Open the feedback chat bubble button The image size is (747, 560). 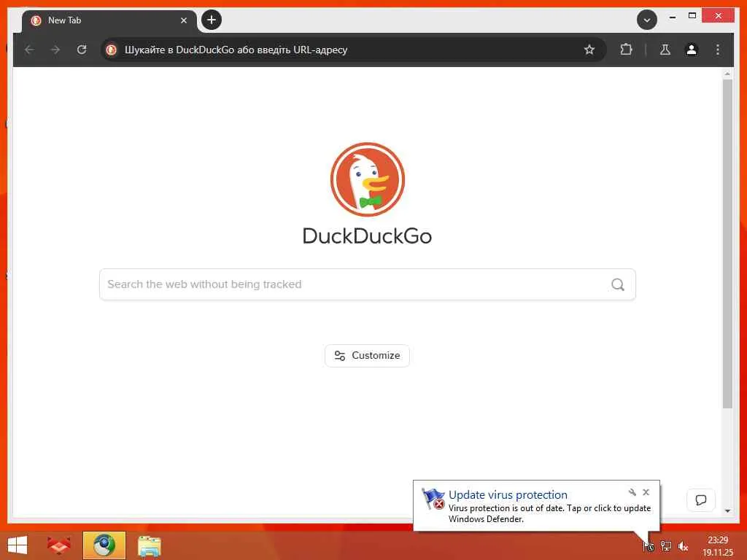(701, 500)
